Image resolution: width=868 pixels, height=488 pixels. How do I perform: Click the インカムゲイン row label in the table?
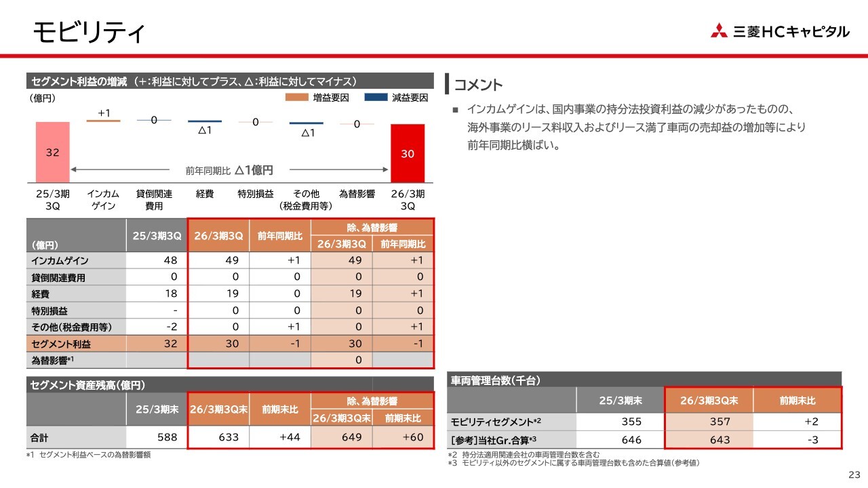pyautogui.click(x=60, y=260)
